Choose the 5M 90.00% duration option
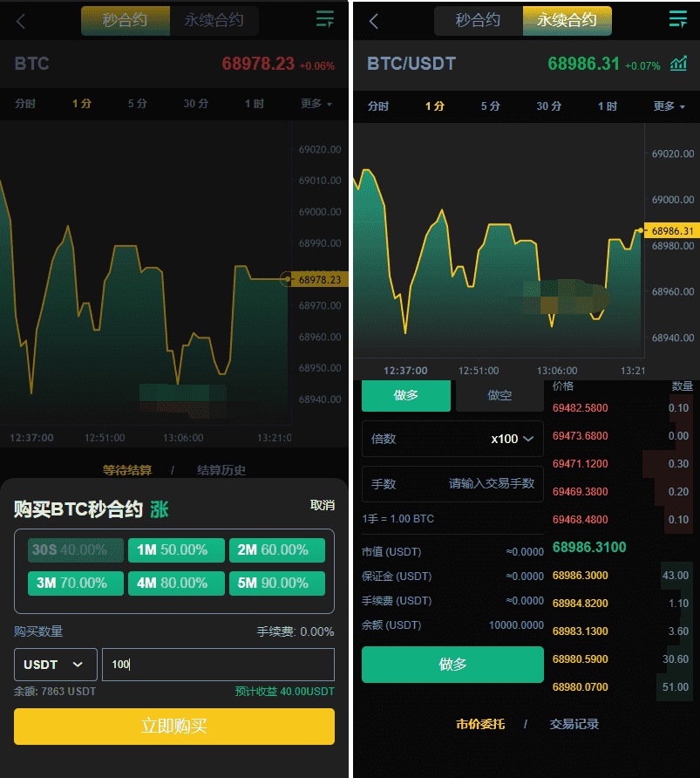The width and height of the screenshot is (700, 778). (x=276, y=583)
